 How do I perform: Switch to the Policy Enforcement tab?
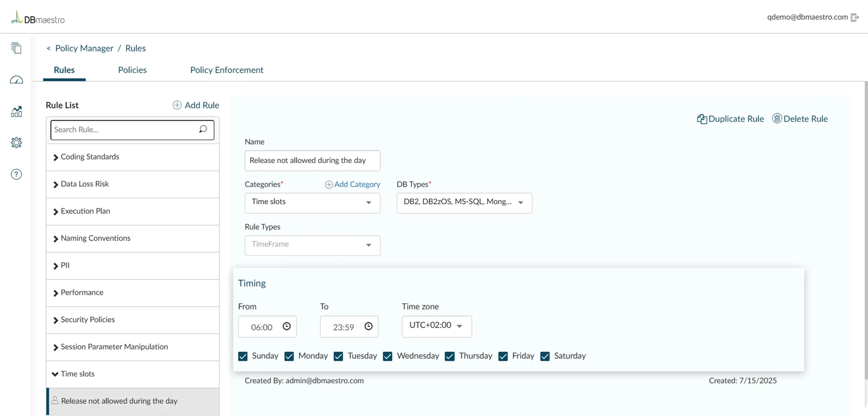click(x=226, y=70)
